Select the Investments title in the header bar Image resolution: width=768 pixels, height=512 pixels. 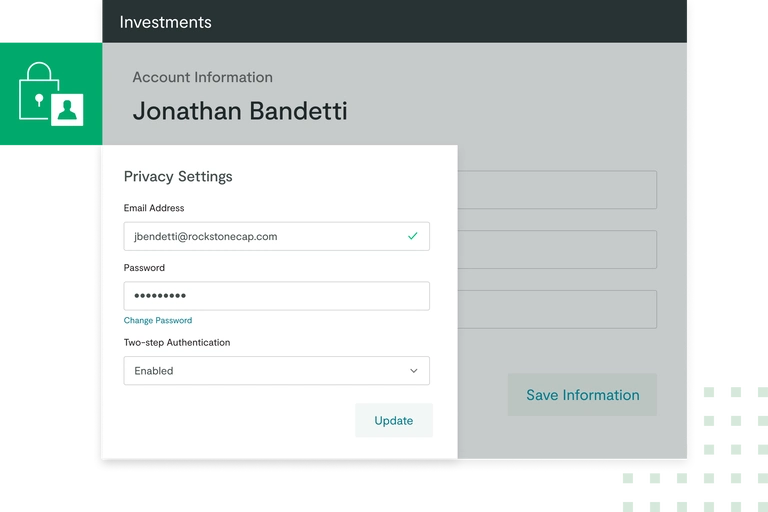click(165, 22)
